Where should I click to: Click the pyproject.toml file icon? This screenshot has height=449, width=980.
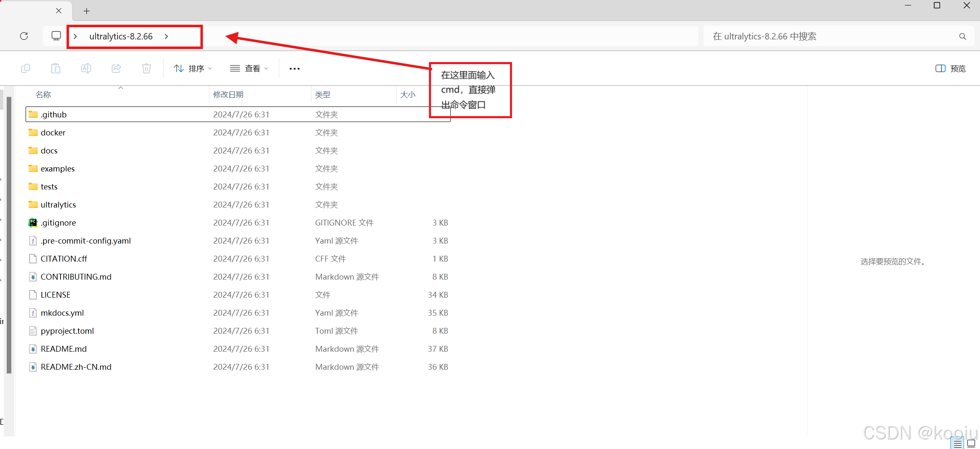coord(33,331)
